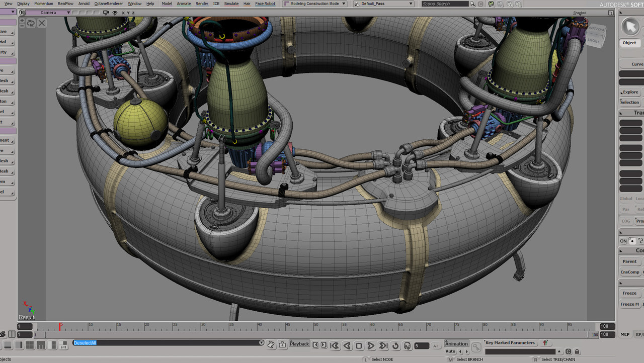Click the play forward button
Screen dimensions: 644x363
click(x=371, y=346)
